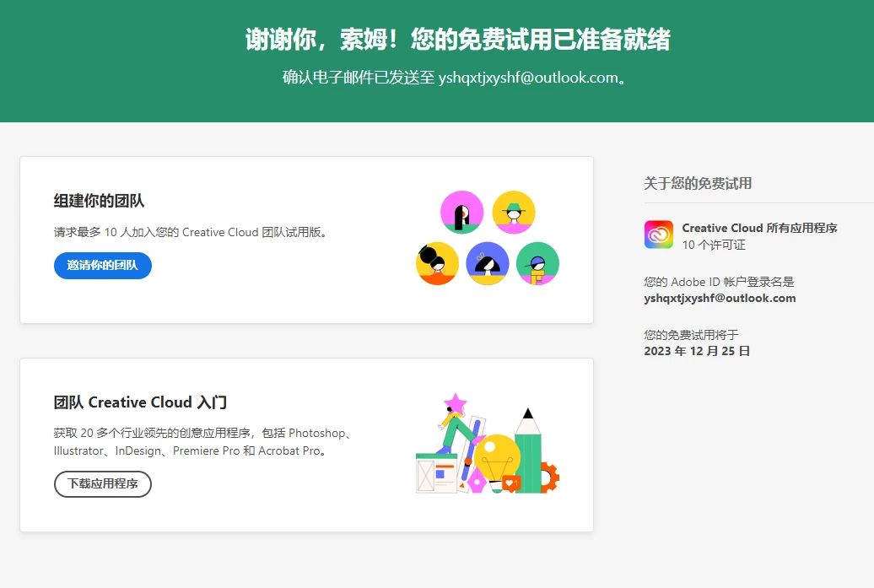The image size is (874, 588).
Task: Click the description starting 获取 20 多个行业领先的创意应用程序
Action: click(202, 442)
